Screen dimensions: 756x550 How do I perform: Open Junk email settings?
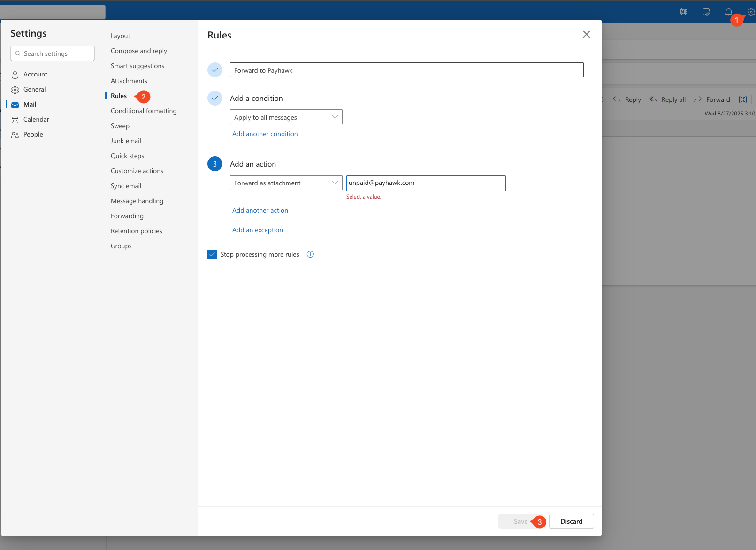[x=126, y=141]
